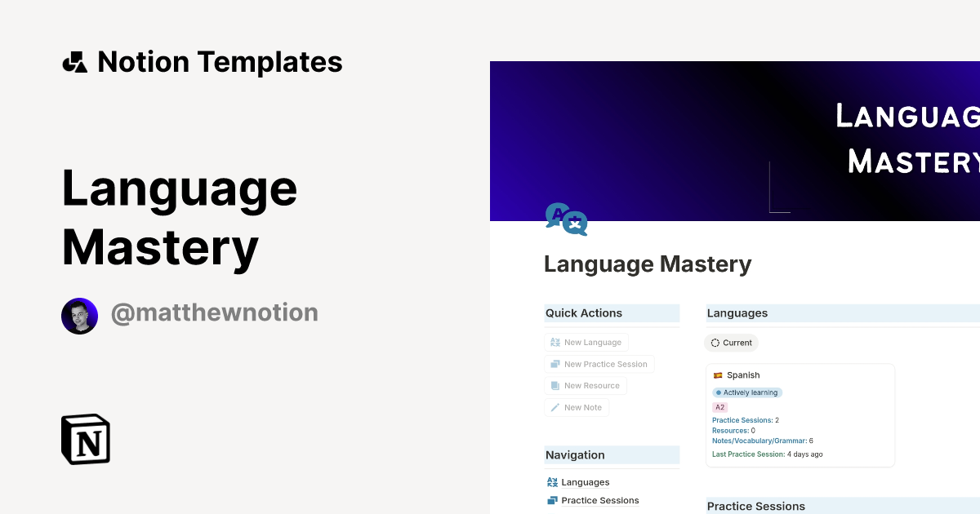Open the Languages page from Navigation

coord(585,481)
